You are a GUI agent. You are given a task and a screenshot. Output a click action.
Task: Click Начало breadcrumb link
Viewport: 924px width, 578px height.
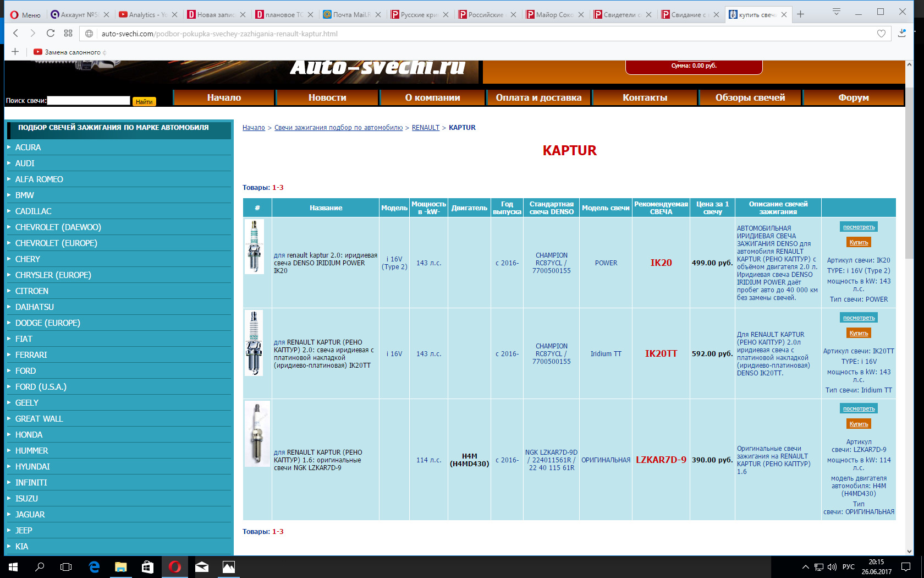pyautogui.click(x=254, y=128)
